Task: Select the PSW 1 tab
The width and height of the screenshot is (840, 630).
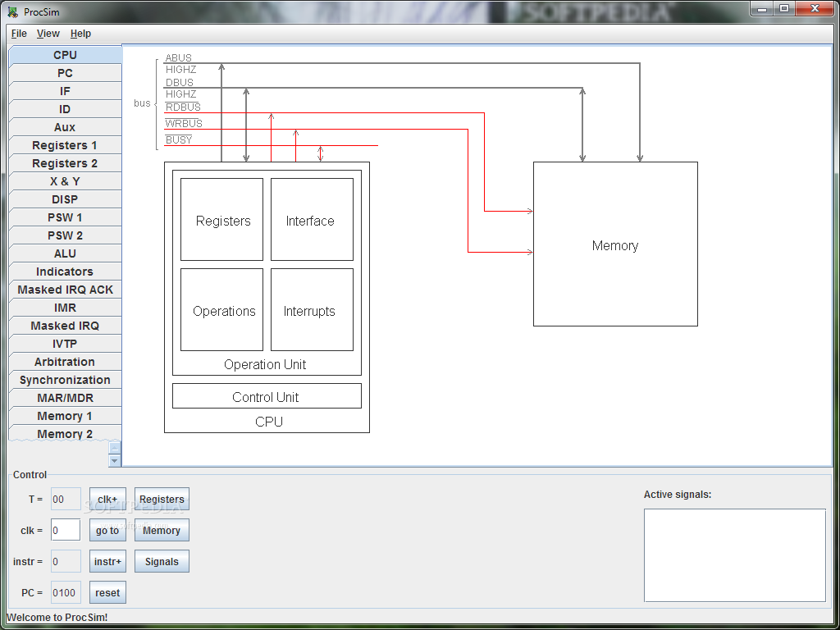Action: tap(66, 217)
